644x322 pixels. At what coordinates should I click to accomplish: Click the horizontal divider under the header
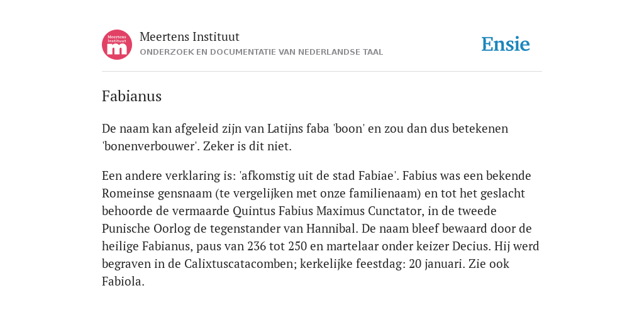322,72
